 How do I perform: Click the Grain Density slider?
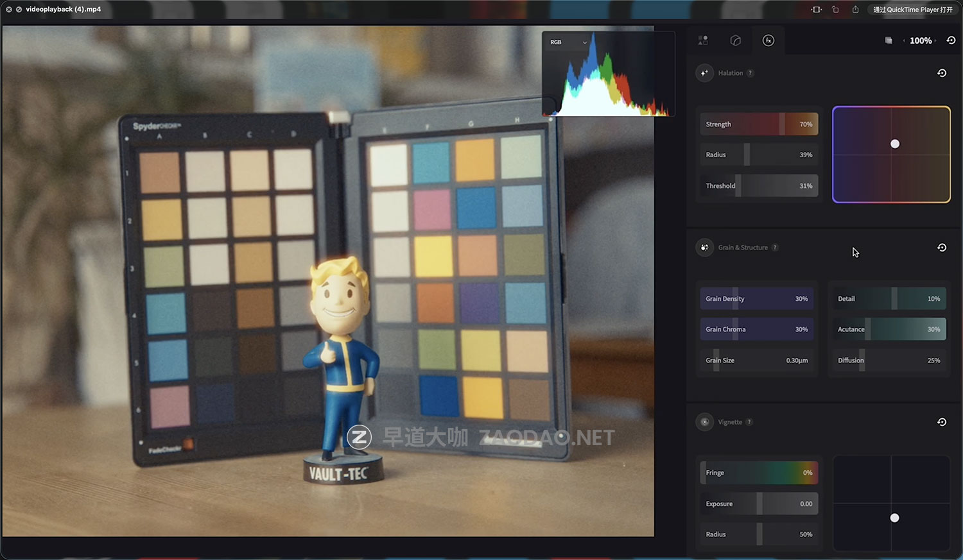click(x=757, y=299)
